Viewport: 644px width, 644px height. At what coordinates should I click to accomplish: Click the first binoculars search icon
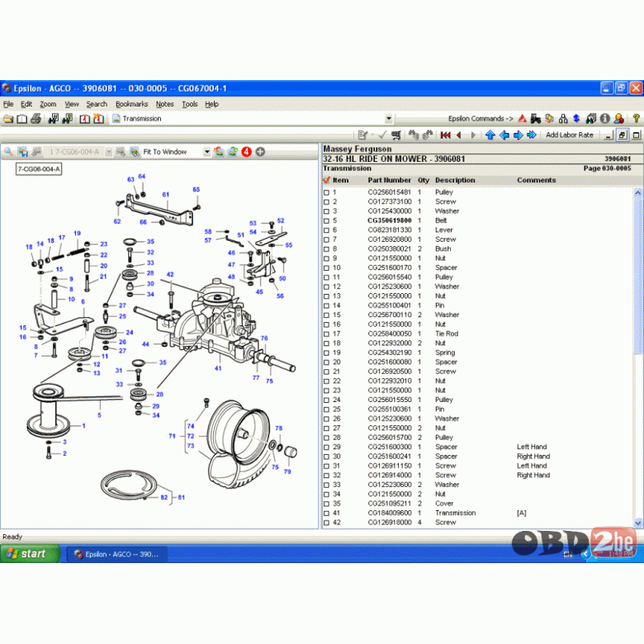[54, 119]
